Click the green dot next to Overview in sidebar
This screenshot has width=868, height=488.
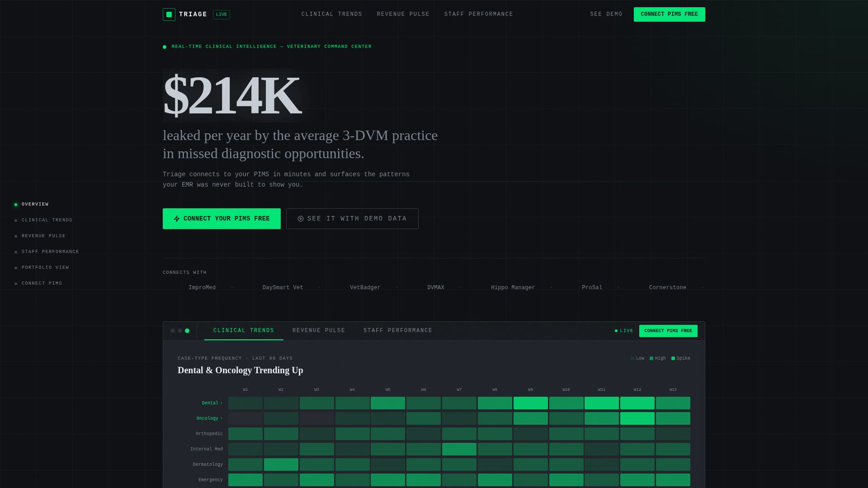pyautogui.click(x=16, y=205)
